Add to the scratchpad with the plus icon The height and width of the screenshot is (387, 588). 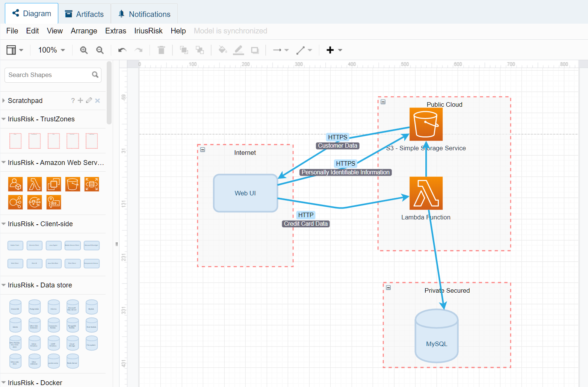point(80,100)
